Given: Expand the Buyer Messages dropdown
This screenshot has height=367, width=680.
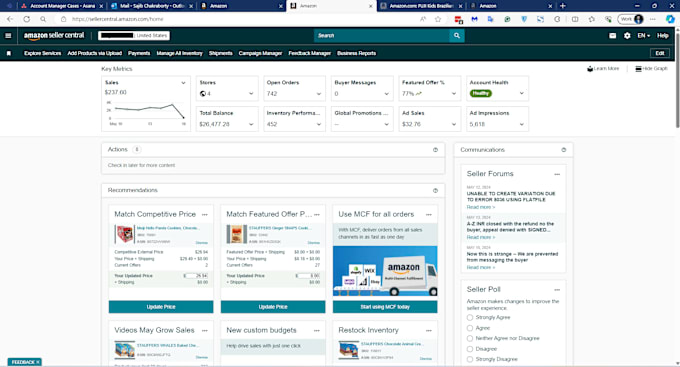Looking at the screenshot, I should [x=386, y=94].
